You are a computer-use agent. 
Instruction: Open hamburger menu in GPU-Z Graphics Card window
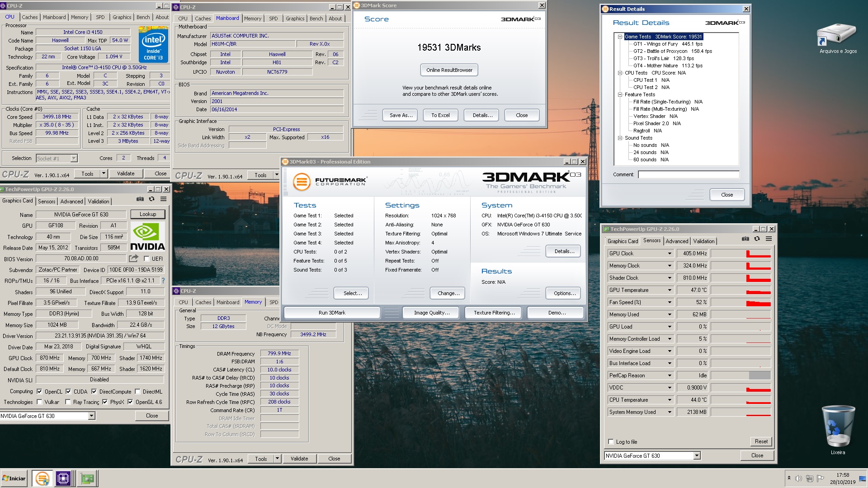coord(163,199)
